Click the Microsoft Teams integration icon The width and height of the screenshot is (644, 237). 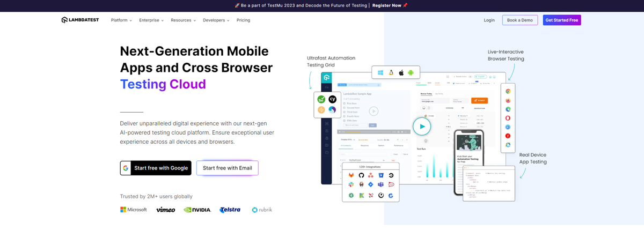(380, 185)
